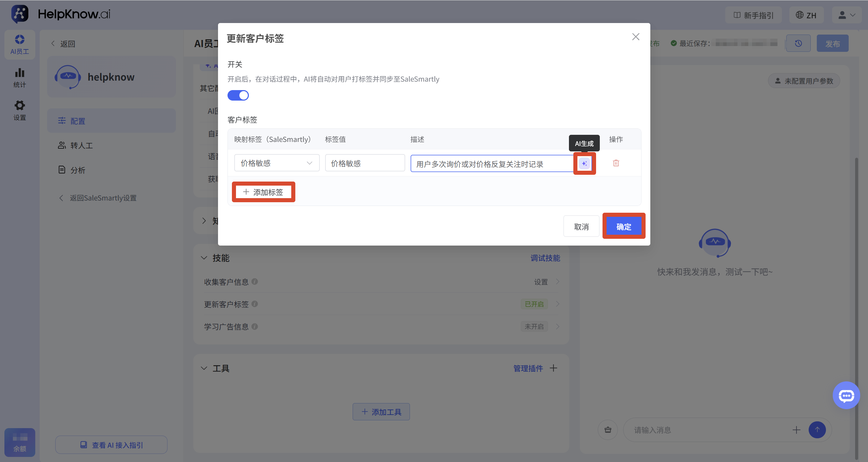Click the plus icon beside 管理插件
Screen dimensions: 868x462
(553, 368)
